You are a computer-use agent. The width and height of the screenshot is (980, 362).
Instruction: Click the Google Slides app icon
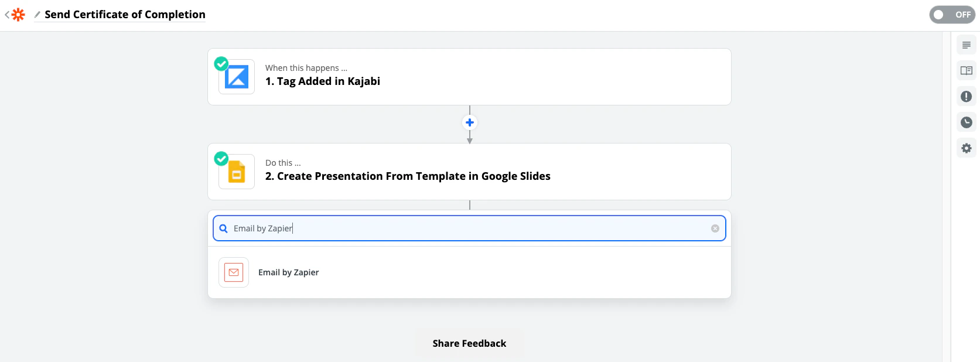pyautogui.click(x=237, y=172)
